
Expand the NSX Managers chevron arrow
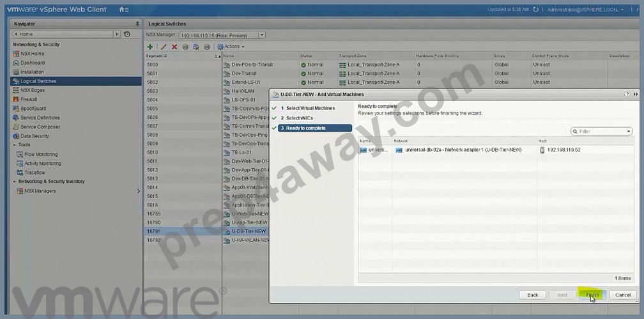coord(138,191)
